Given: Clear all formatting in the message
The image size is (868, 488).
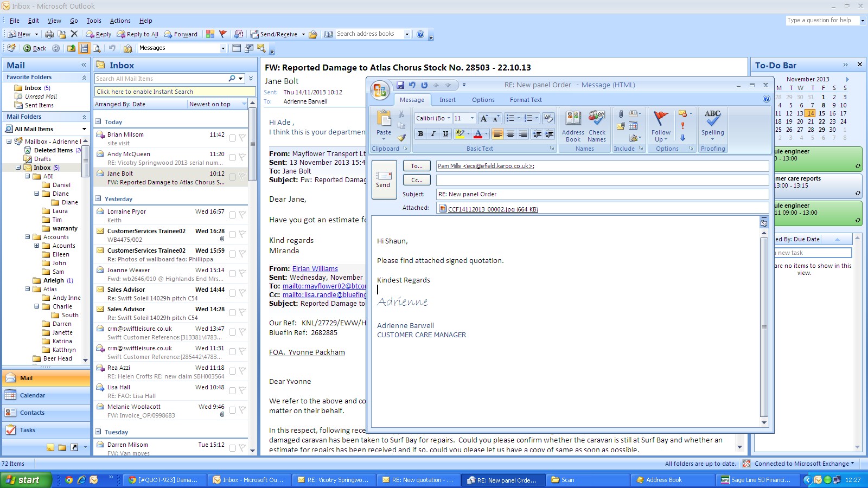Looking at the screenshot, I should [548, 118].
